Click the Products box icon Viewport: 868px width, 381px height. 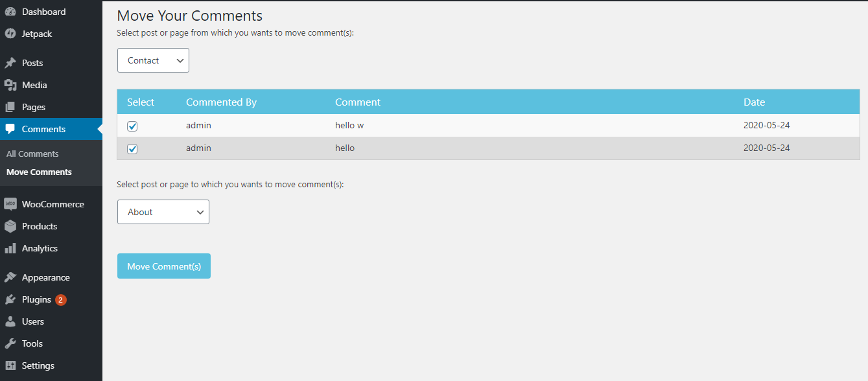point(10,226)
